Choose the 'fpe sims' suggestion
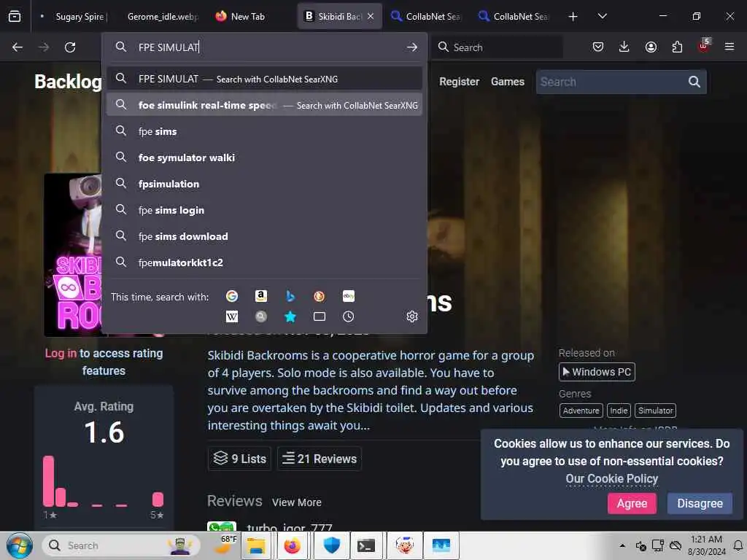The image size is (747, 560). click(x=264, y=131)
